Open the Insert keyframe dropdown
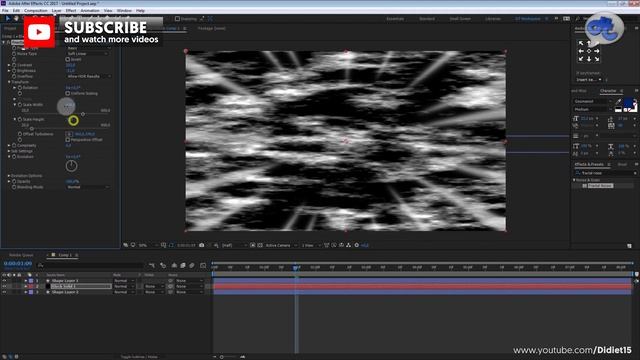 (589, 80)
